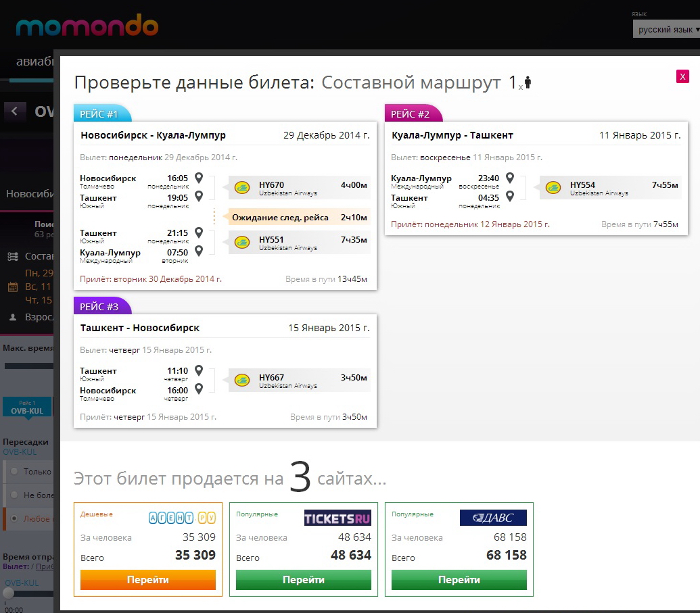Image resolution: width=700 pixels, height=613 pixels.
Task: Click the map pin at Ташкент 11:10
Action: click(199, 370)
